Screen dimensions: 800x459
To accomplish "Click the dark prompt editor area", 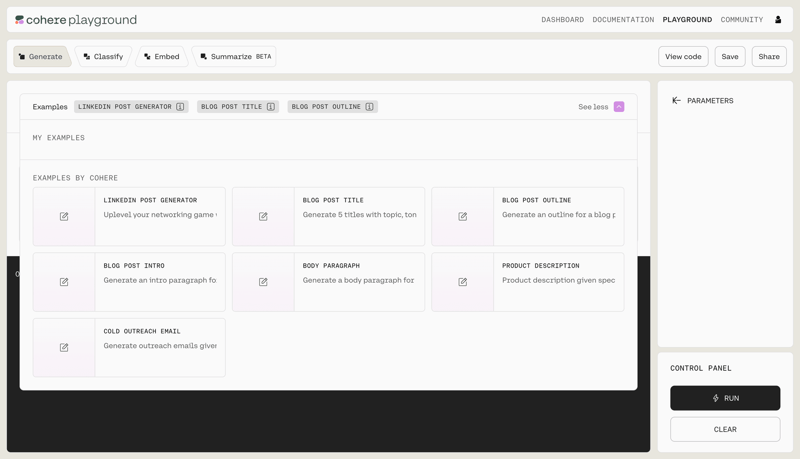I will [328, 421].
